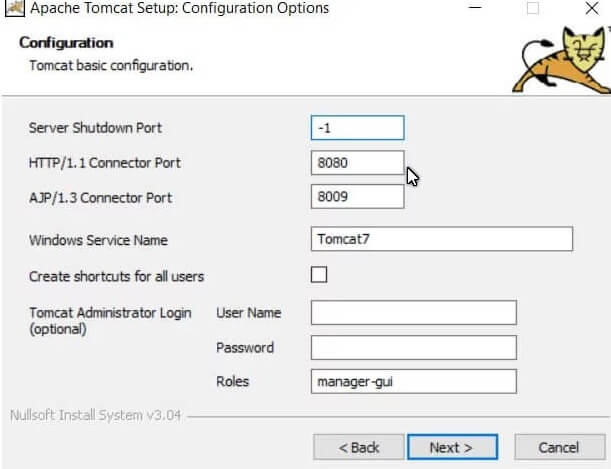
Task: Proceed with the Next > button
Action: pos(452,447)
